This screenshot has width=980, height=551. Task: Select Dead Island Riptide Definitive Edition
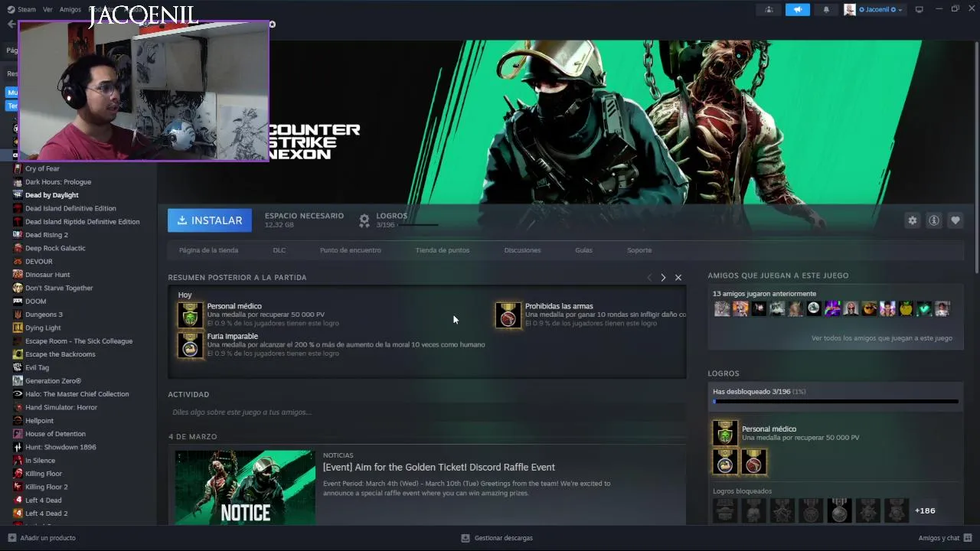click(x=82, y=222)
